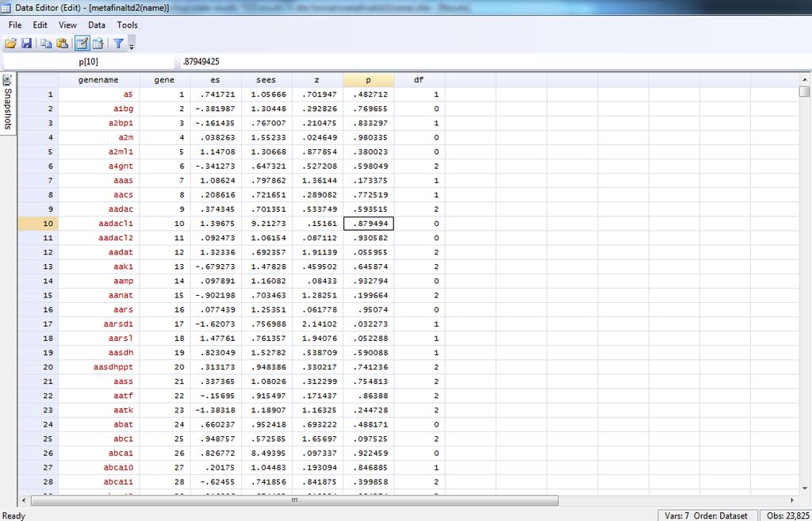Click the sees cell 9.21273

tap(266, 224)
